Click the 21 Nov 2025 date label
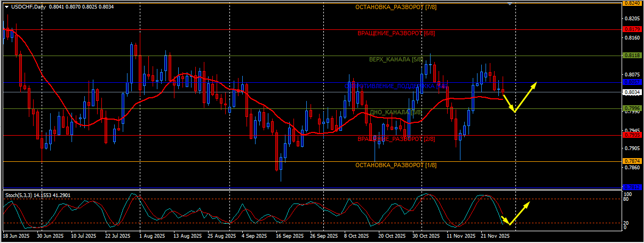 click(495, 236)
